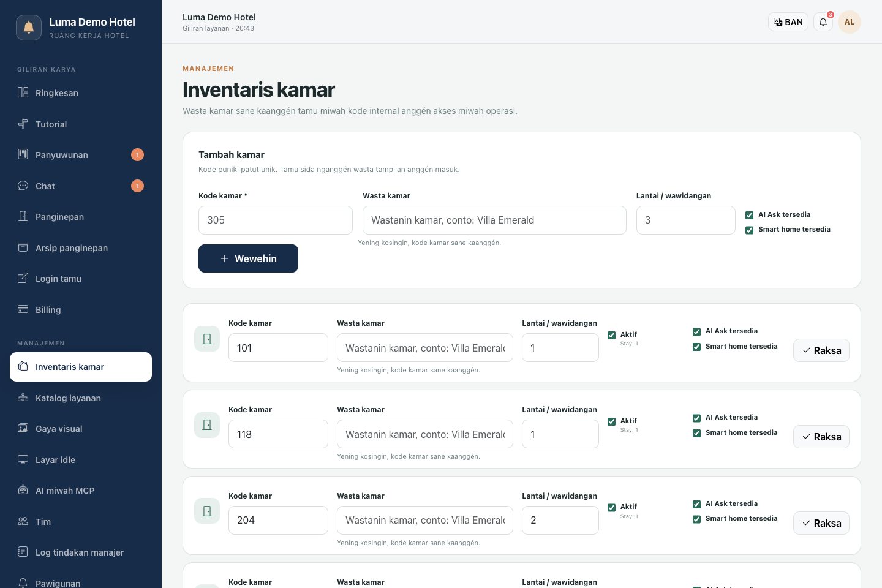Open the AL user avatar

click(850, 22)
